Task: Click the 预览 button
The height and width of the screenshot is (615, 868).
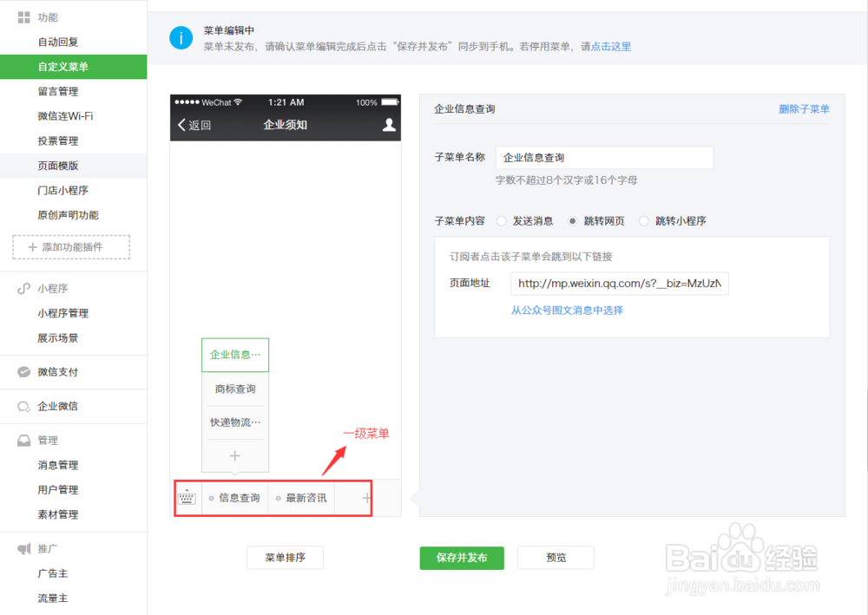Action: click(x=556, y=558)
